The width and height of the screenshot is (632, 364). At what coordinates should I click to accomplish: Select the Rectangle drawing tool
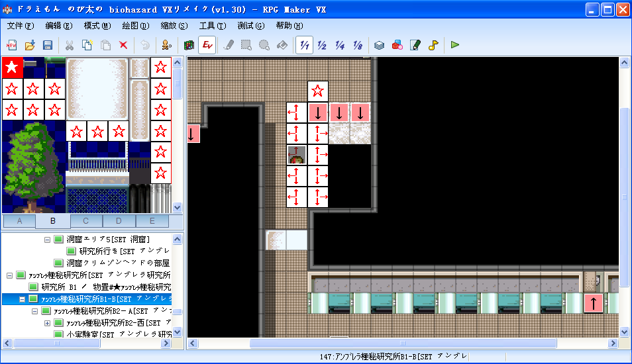pyautogui.click(x=246, y=45)
